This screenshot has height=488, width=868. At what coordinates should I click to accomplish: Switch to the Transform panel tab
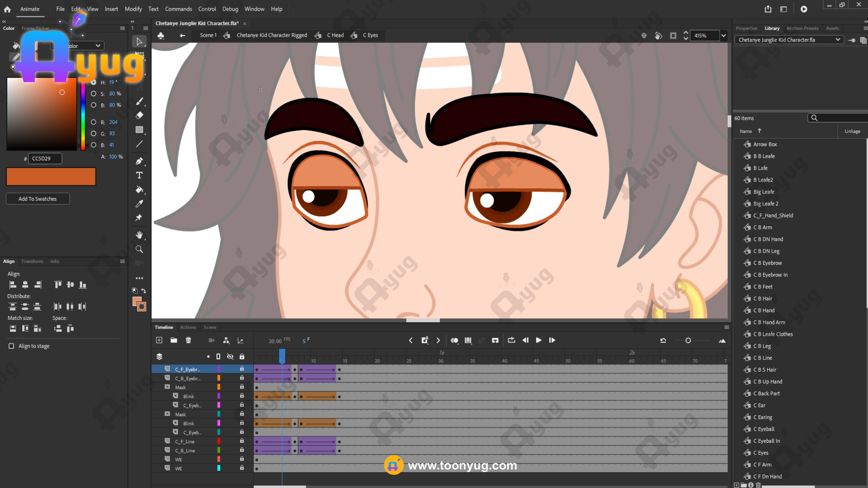click(32, 262)
